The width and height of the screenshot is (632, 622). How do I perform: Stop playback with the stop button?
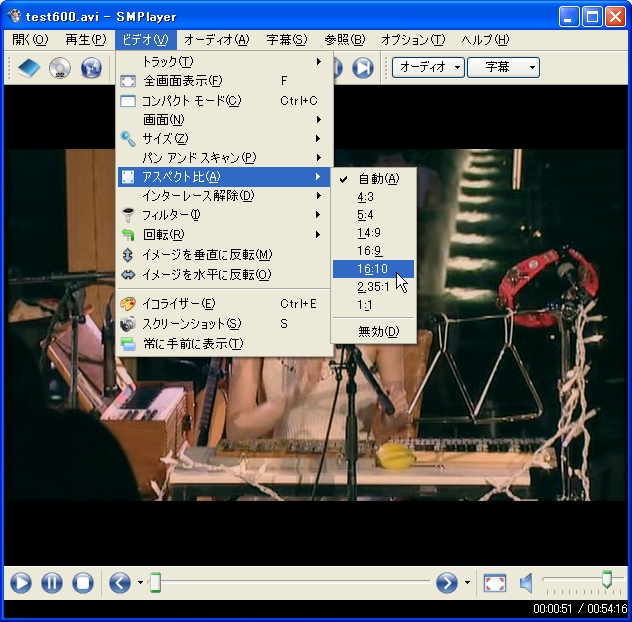pos(83,582)
